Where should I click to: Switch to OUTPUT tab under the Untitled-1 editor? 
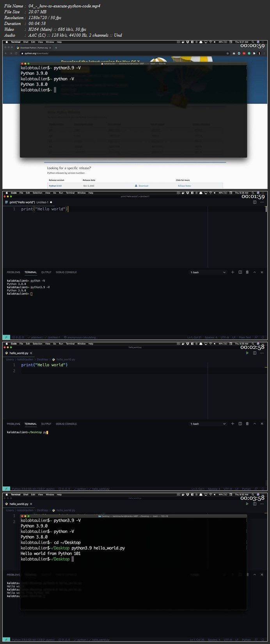(x=46, y=272)
